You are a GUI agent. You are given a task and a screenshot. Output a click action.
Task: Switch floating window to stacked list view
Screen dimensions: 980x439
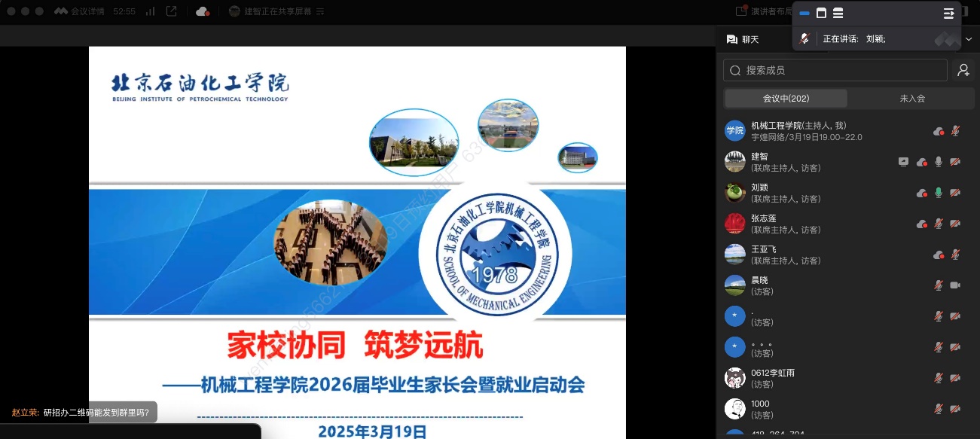tap(838, 14)
